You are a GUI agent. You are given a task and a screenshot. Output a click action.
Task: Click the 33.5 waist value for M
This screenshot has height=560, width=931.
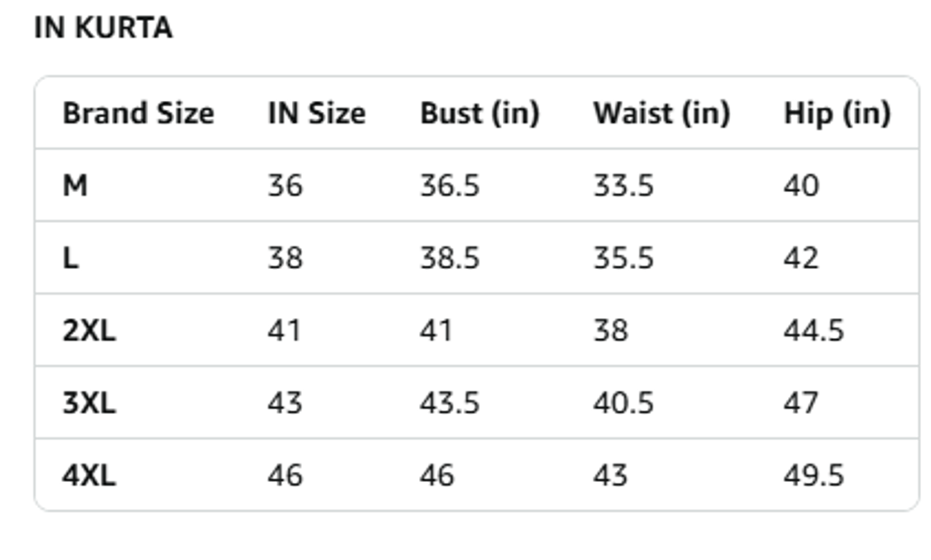click(x=624, y=185)
